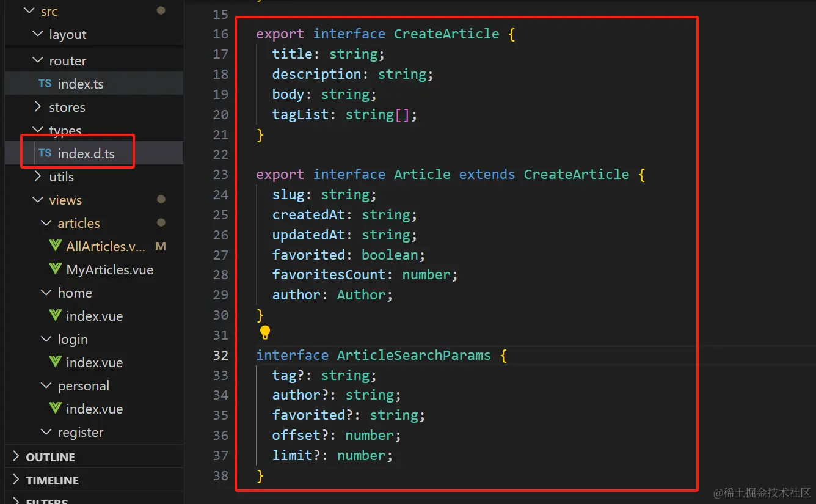Open index.vue under home folder

(94, 316)
